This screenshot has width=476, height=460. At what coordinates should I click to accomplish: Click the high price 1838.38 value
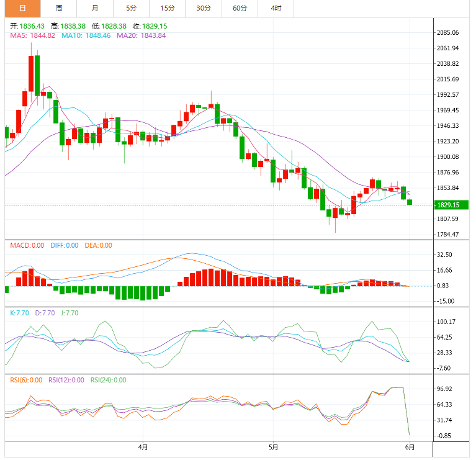coord(73,26)
